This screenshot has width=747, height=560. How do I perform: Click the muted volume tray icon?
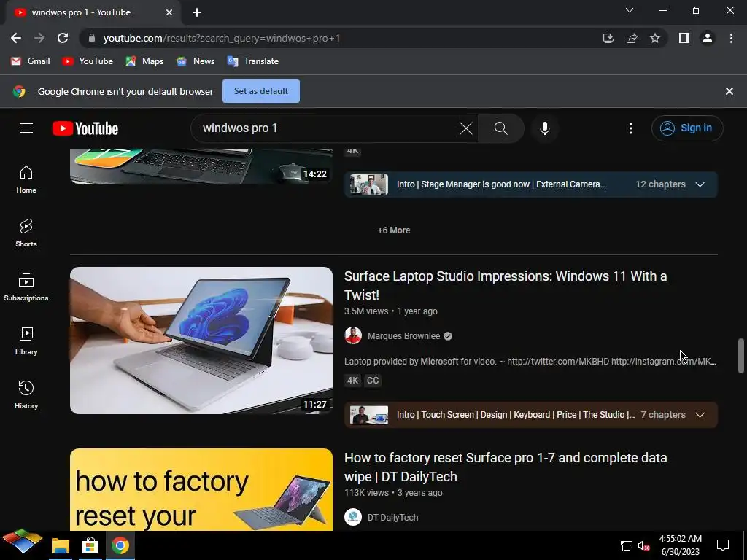(643, 545)
